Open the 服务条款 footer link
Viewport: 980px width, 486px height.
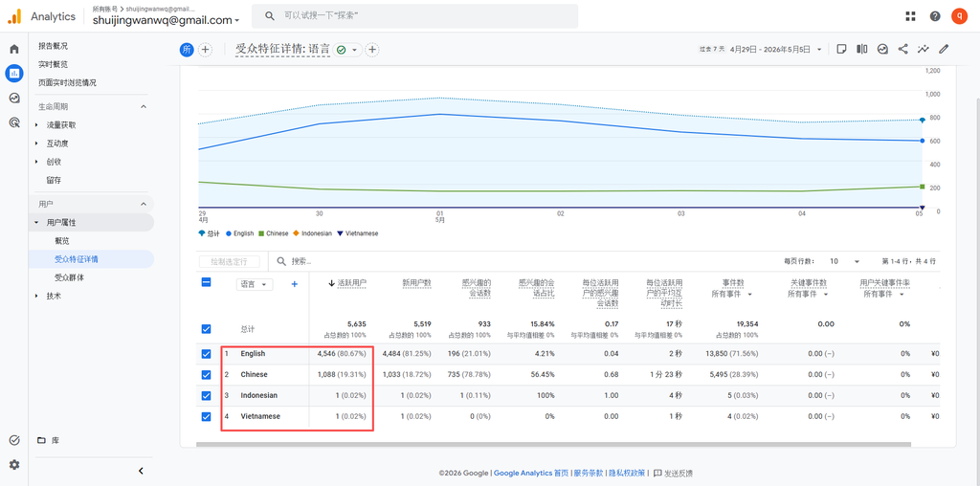(589, 473)
